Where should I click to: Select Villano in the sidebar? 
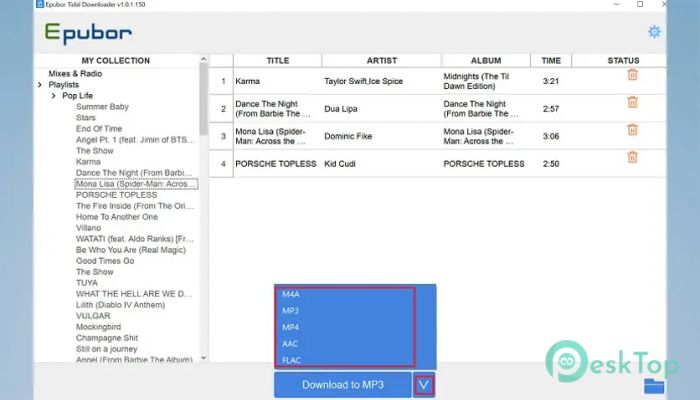pos(88,228)
